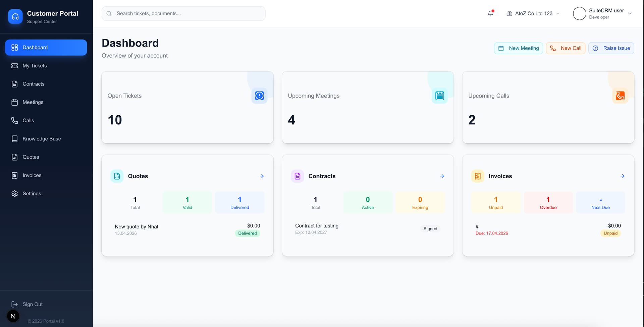Click the headset Customer Portal logo
The image size is (644, 327).
pyautogui.click(x=15, y=16)
